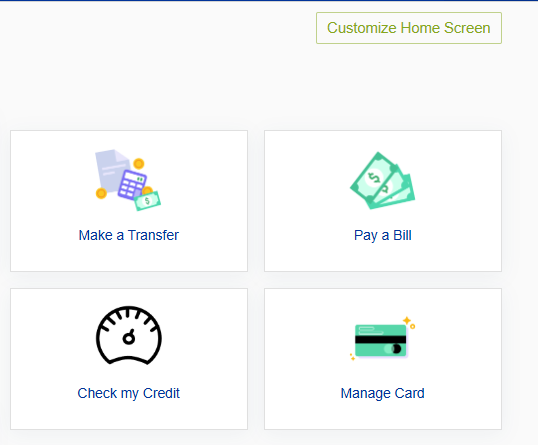538x445 pixels.
Task: Click the green cash bills icon
Action: click(x=383, y=180)
